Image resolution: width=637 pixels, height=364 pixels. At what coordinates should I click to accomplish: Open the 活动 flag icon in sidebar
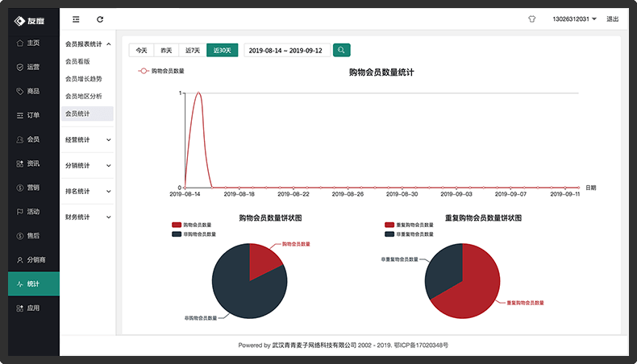click(x=19, y=212)
